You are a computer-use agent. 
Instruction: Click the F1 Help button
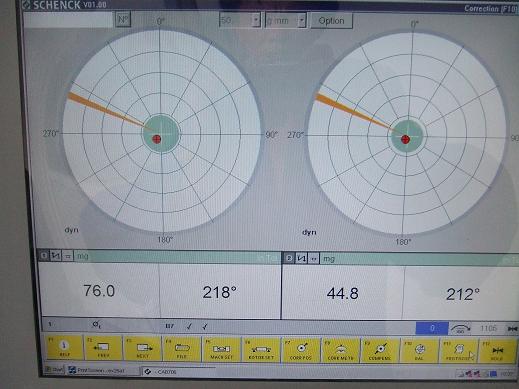coord(64,348)
